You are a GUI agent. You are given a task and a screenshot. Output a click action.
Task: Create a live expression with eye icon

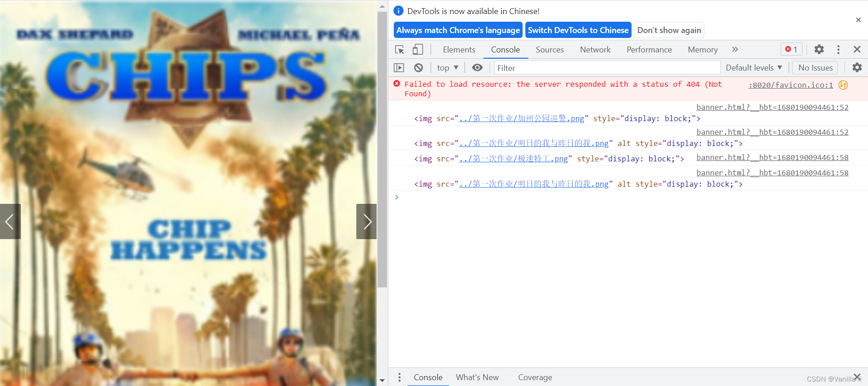tap(477, 68)
